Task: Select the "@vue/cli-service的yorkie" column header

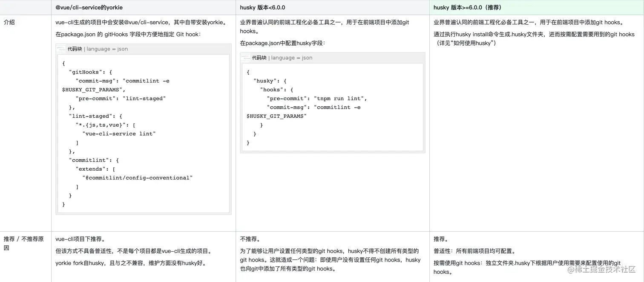Action: (x=89, y=7)
